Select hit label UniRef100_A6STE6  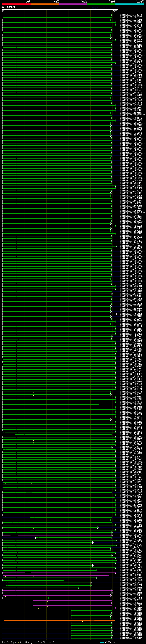pos(131,314)
